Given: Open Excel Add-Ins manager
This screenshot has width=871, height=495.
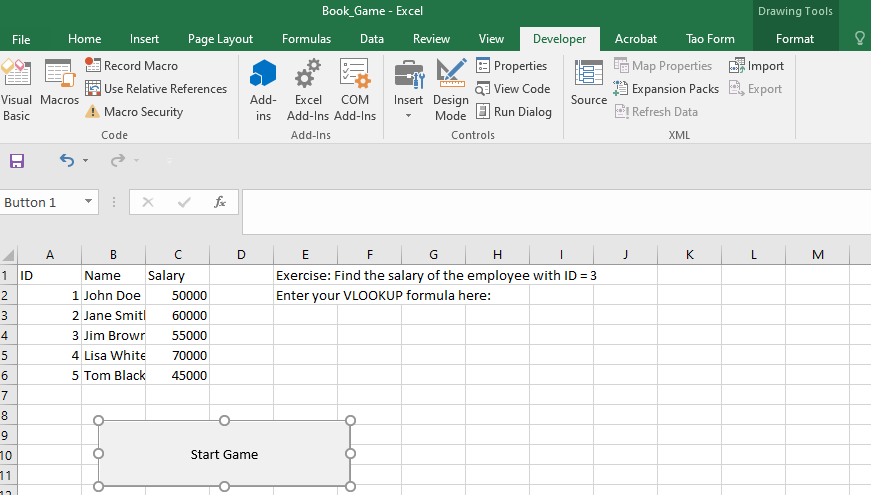Looking at the screenshot, I should point(308,90).
